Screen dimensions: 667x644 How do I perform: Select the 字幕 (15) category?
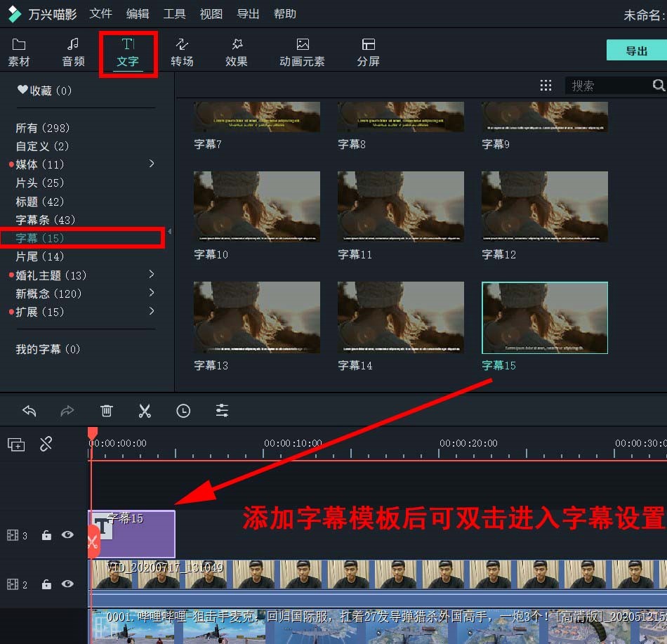[39, 238]
